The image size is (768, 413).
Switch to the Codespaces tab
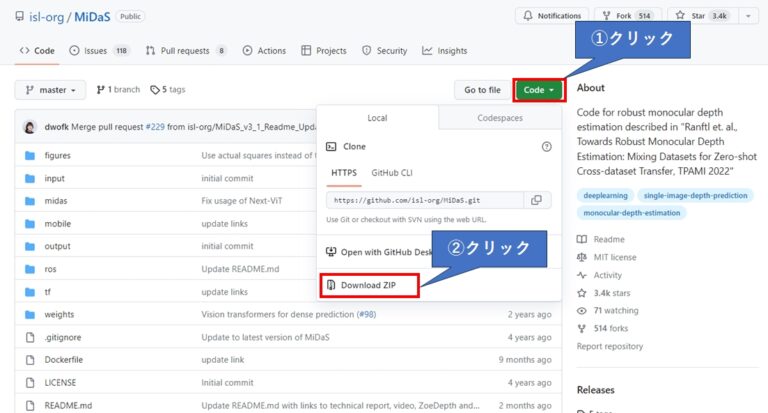(499, 118)
